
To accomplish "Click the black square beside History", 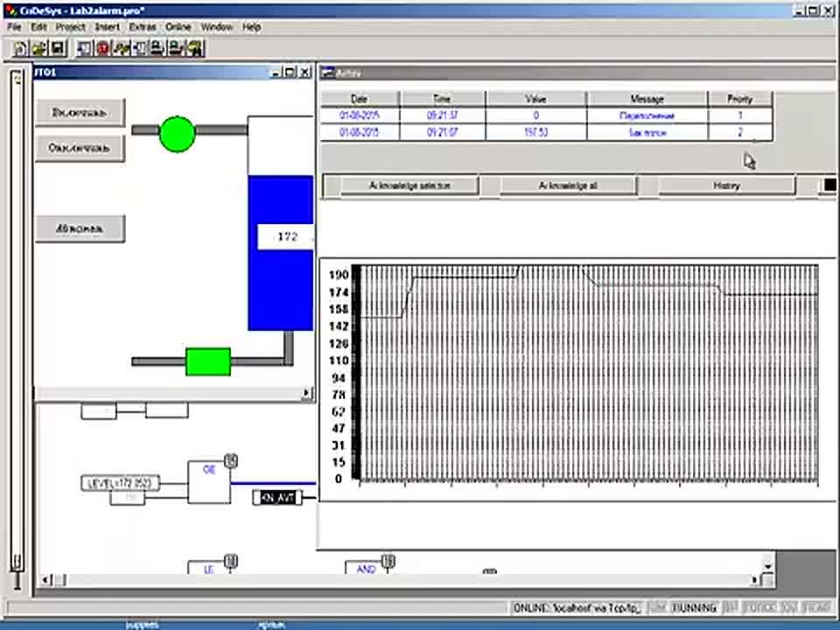I will click(829, 185).
